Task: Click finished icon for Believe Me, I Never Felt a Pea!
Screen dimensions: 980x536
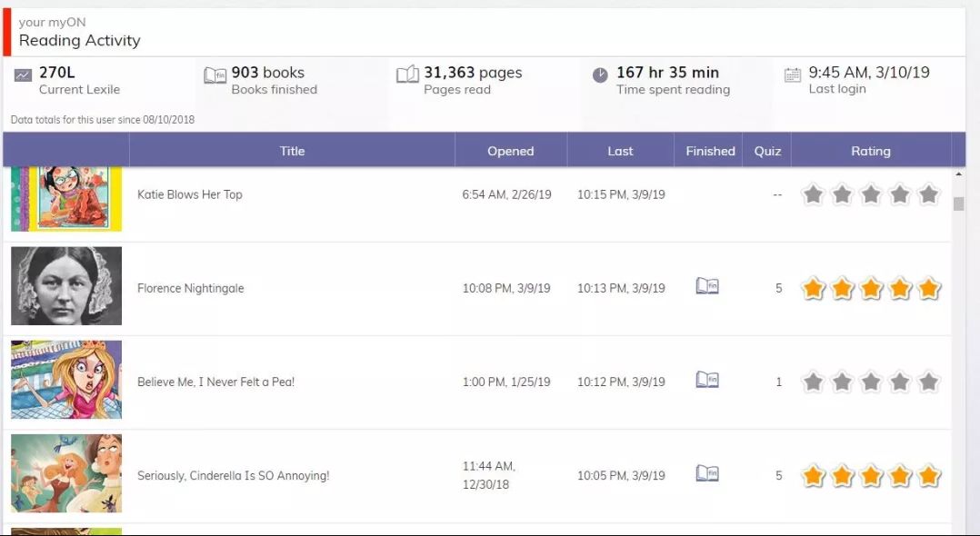Action: (707, 381)
